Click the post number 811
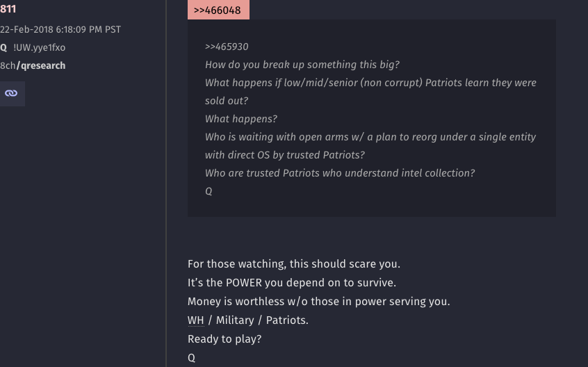 tap(8, 9)
